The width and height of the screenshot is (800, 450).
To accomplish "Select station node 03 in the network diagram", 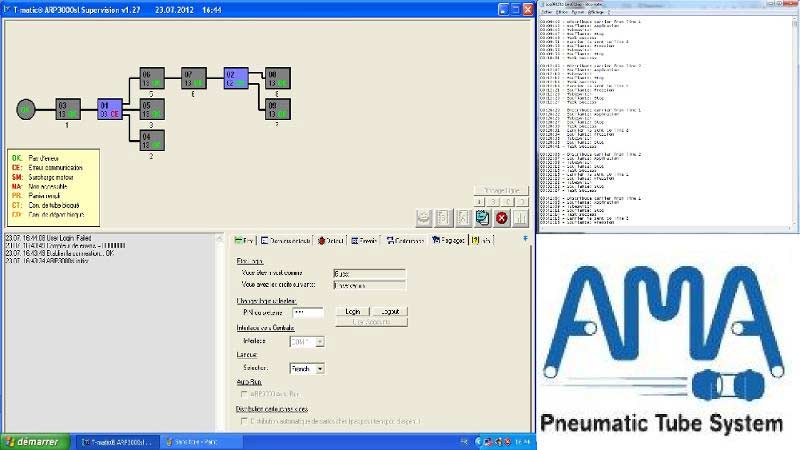I will point(68,109).
